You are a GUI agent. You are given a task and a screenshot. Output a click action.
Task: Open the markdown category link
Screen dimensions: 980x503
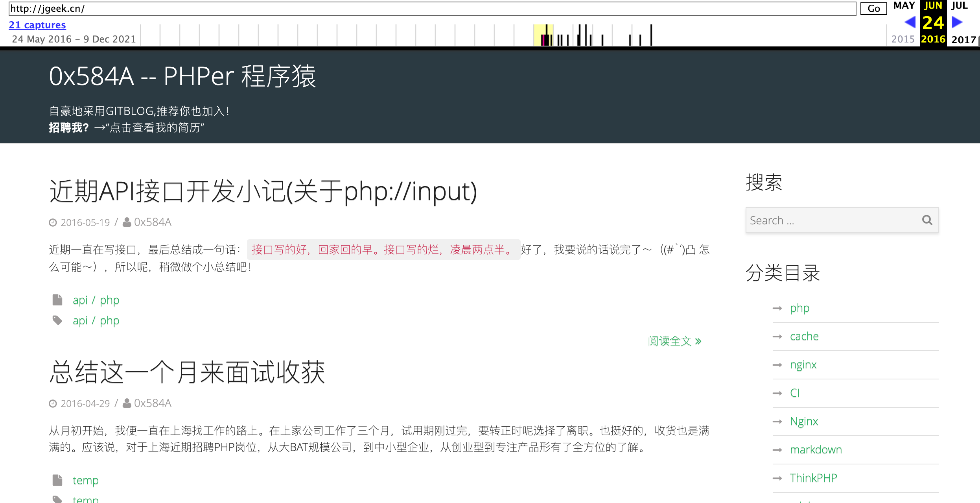[816, 449]
